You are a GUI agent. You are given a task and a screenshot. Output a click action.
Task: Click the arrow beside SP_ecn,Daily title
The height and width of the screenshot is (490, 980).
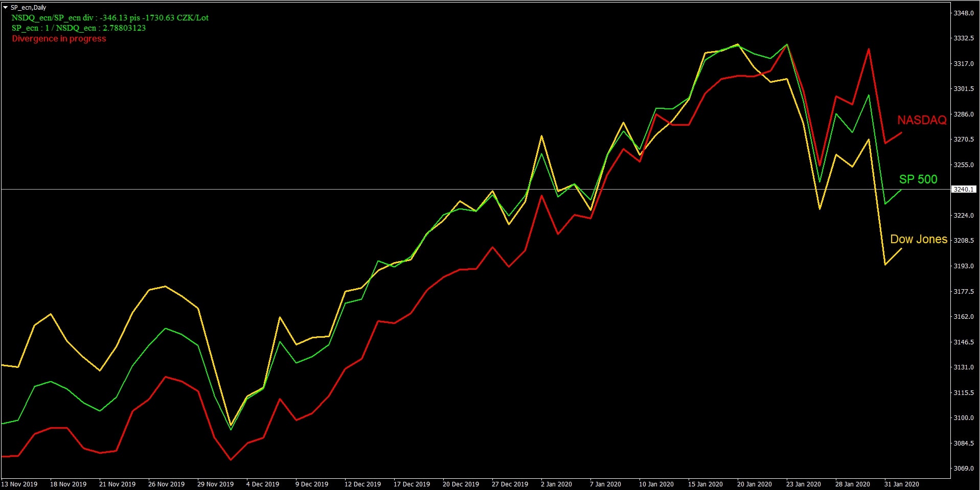pyautogui.click(x=5, y=8)
